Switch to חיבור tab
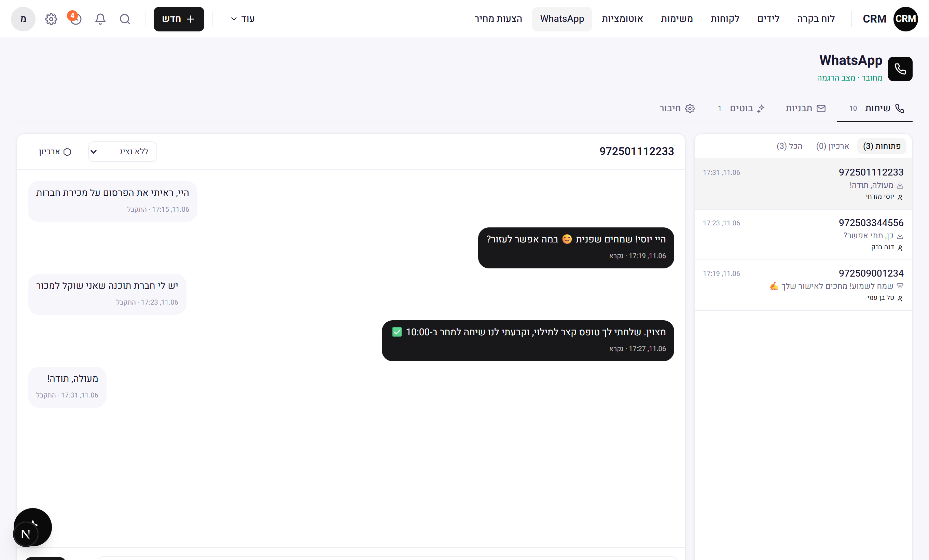Image resolution: width=929 pixels, height=560 pixels. coord(677,109)
